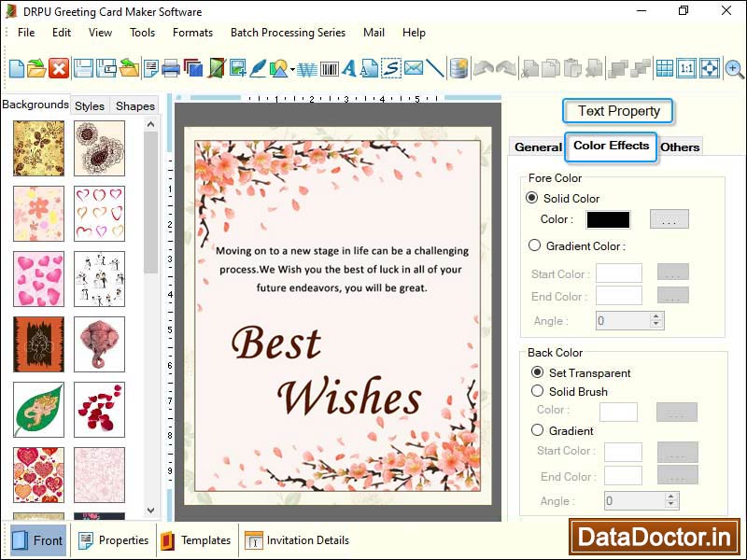Select the Print icon on the toolbar

click(172, 68)
